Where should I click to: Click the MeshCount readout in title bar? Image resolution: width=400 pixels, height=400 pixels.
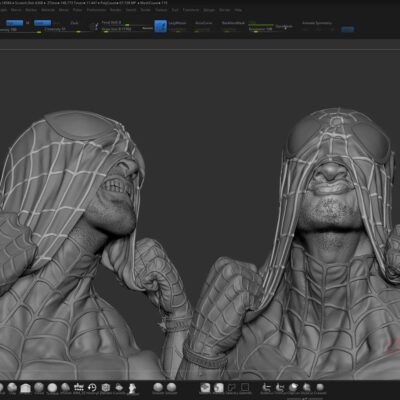coord(153,3)
